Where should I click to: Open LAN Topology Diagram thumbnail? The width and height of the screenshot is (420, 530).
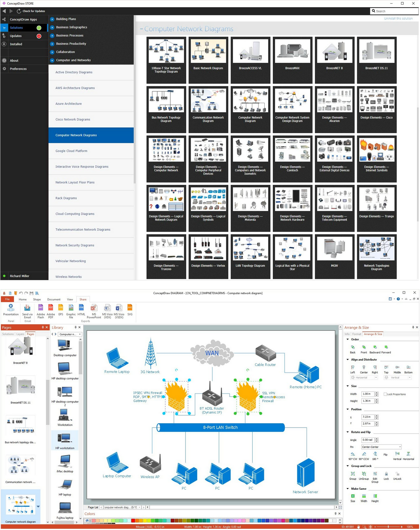[x=251, y=257]
